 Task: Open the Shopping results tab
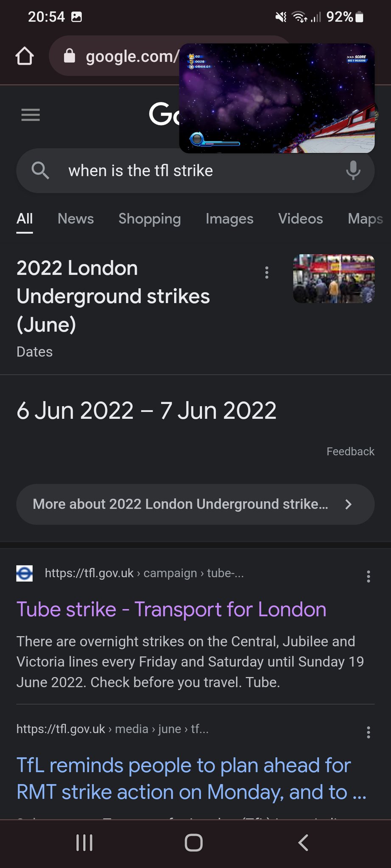(149, 219)
